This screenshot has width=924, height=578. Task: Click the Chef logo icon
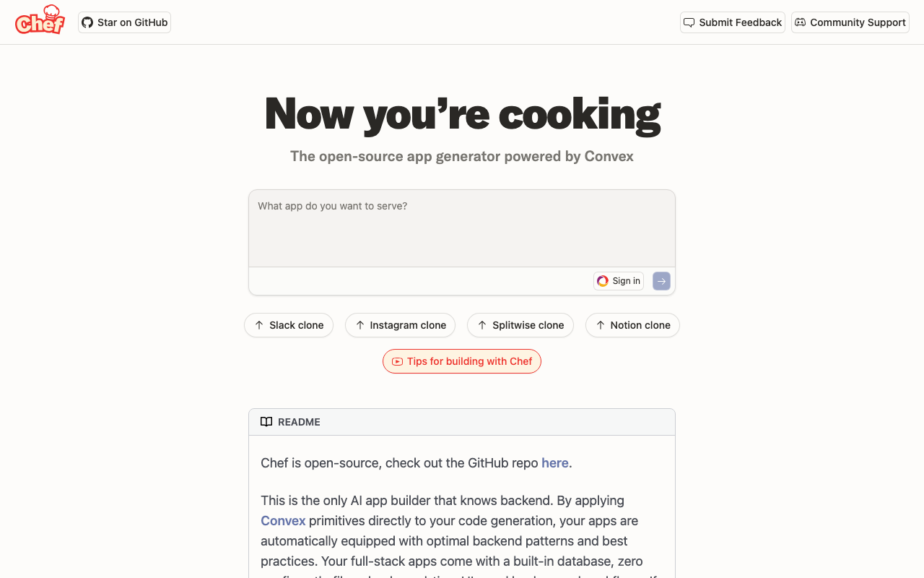coord(40,20)
